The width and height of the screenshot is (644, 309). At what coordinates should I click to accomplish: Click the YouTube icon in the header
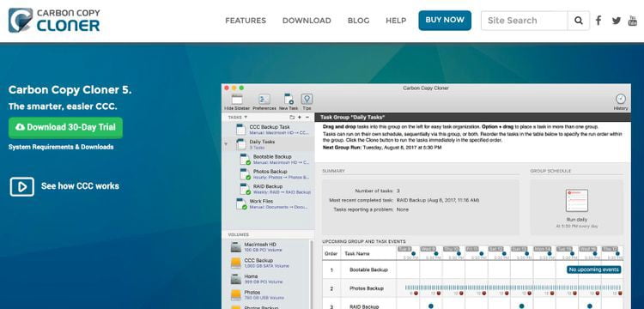633,21
